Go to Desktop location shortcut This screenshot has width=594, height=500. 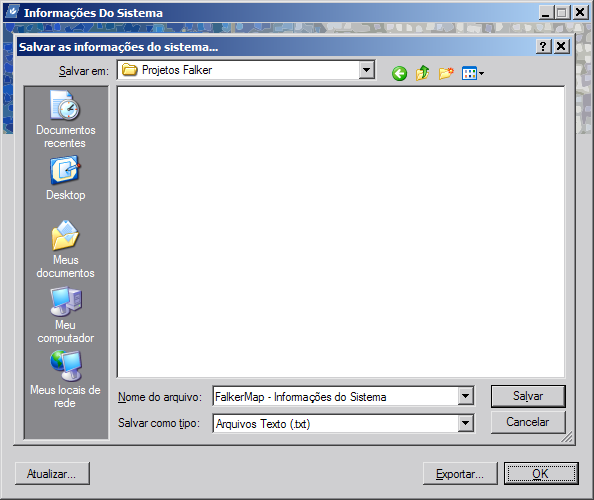coord(66,178)
